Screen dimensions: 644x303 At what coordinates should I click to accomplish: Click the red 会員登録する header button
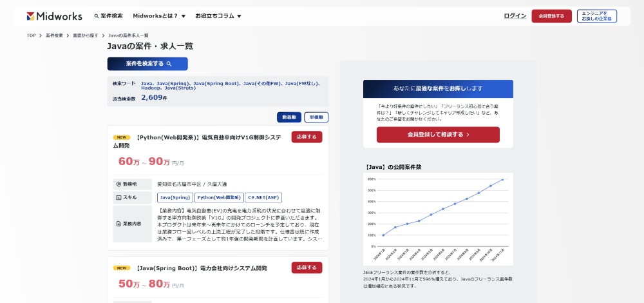click(551, 16)
